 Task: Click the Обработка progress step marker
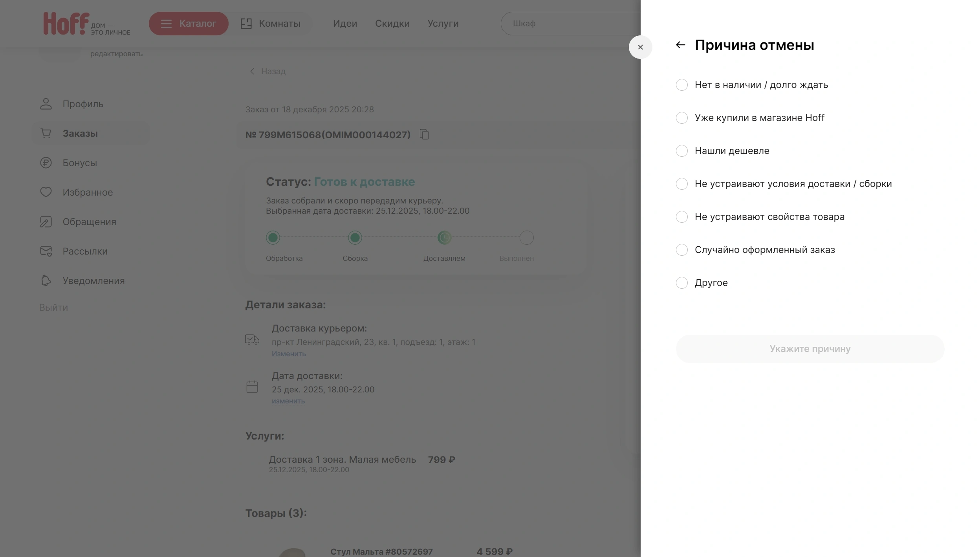point(273,238)
